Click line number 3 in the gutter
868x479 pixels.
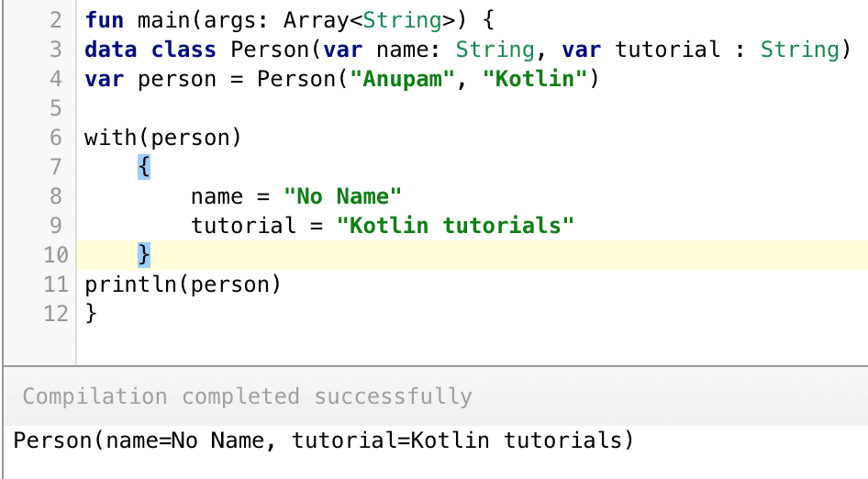pyautogui.click(x=56, y=50)
